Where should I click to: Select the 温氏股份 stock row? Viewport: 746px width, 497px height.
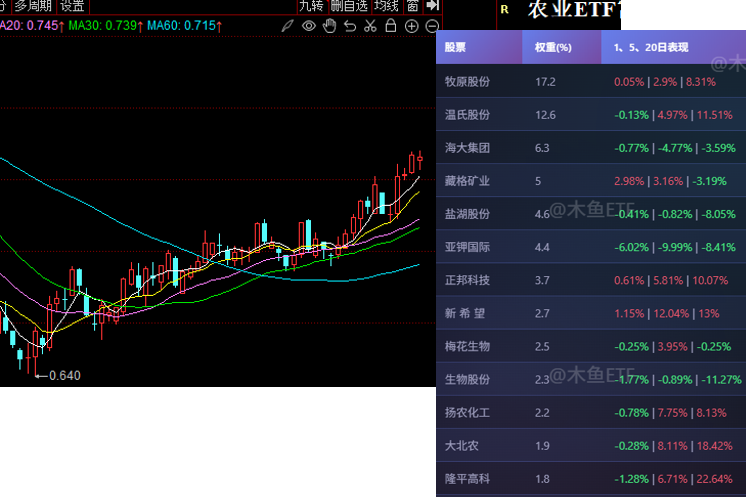(591, 115)
